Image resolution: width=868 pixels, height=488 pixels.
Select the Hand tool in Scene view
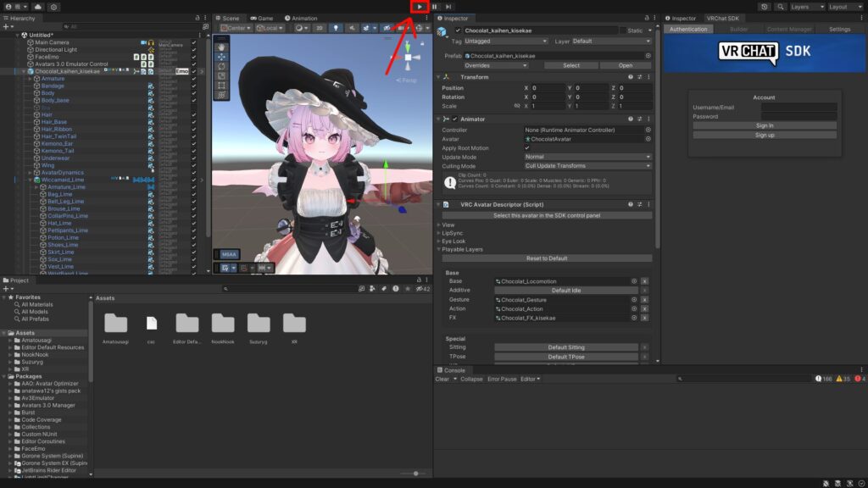click(222, 47)
